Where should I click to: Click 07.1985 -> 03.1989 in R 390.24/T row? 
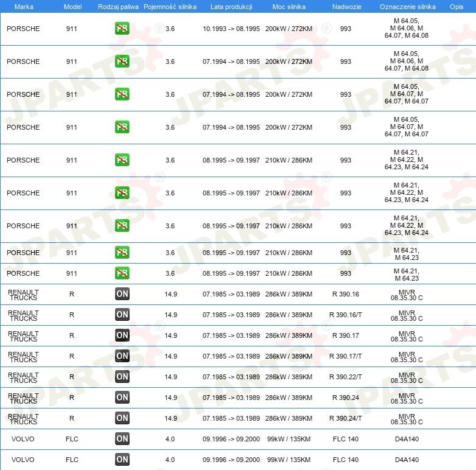click(231, 418)
